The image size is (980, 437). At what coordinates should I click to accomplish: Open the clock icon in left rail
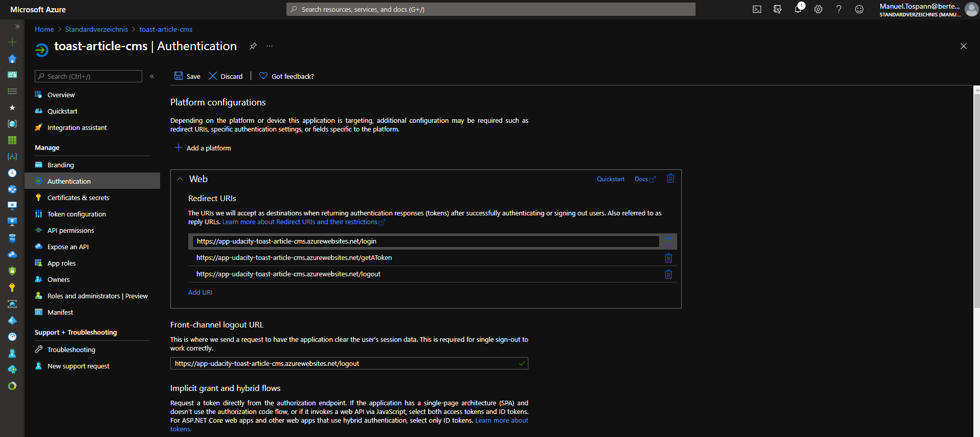12,173
